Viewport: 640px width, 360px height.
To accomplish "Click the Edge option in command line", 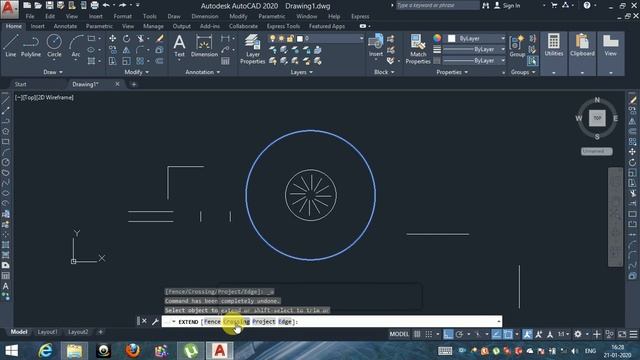I will (x=284, y=322).
